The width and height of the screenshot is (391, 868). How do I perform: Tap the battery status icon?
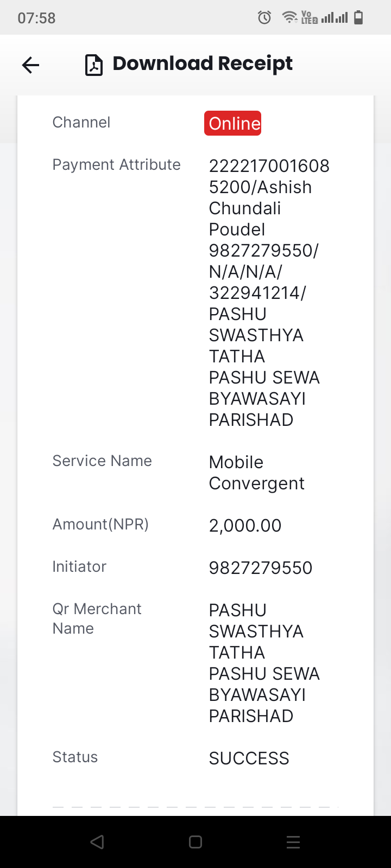coord(358,18)
